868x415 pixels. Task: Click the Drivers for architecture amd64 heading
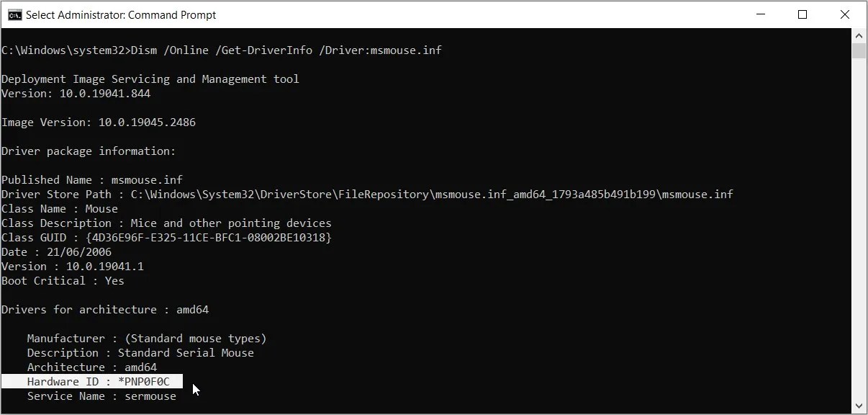click(105, 309)
